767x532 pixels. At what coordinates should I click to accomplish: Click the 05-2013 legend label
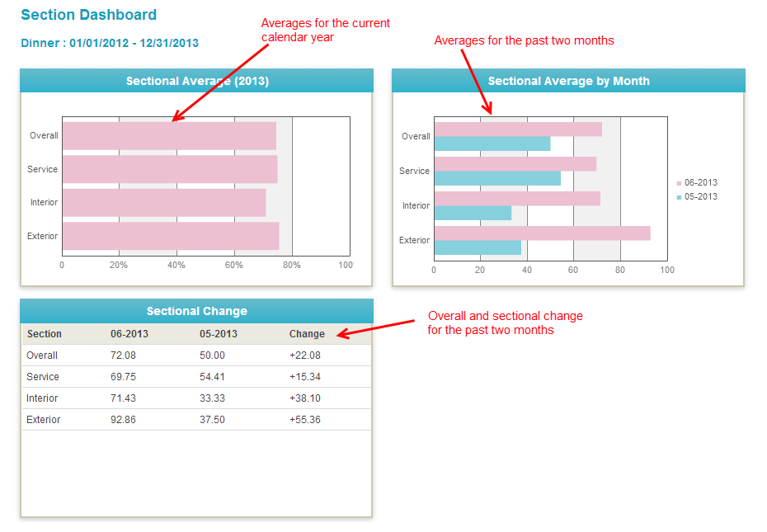(700, 196)
